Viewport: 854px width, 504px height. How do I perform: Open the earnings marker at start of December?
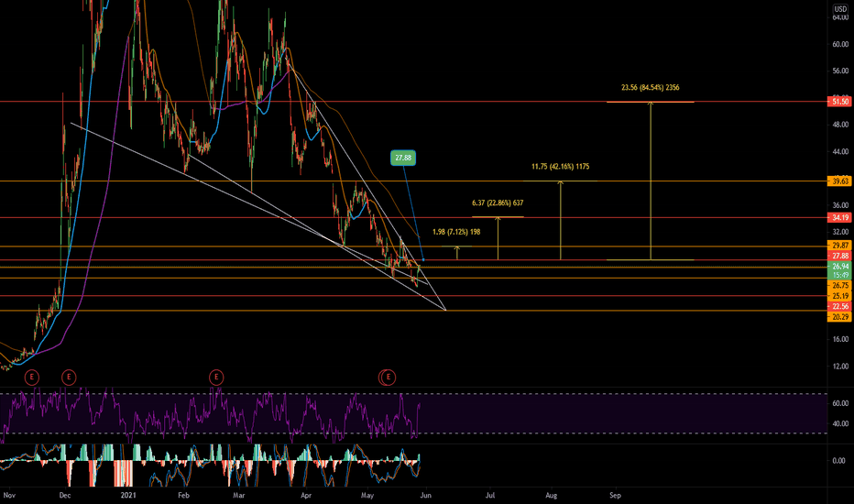pos(69,377)
